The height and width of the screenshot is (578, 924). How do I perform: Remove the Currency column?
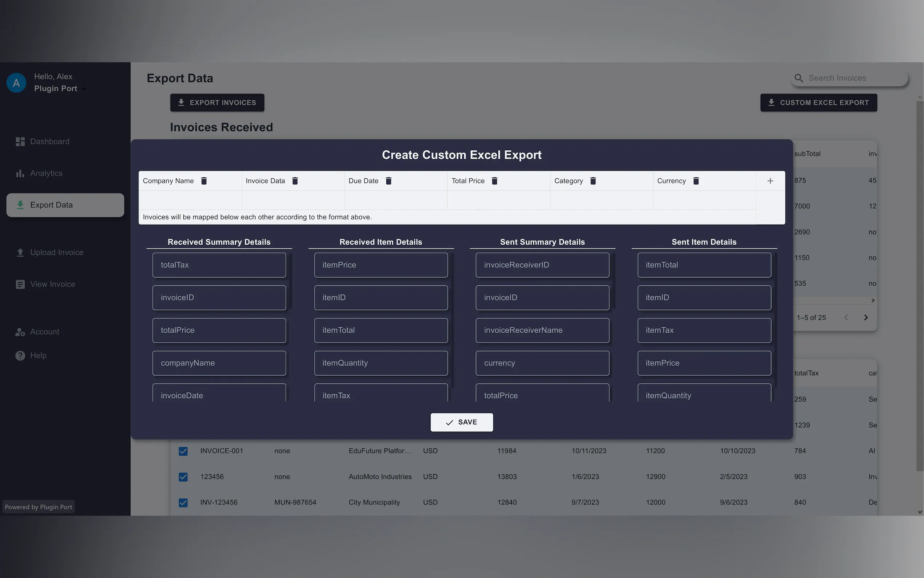coord(696,181)
